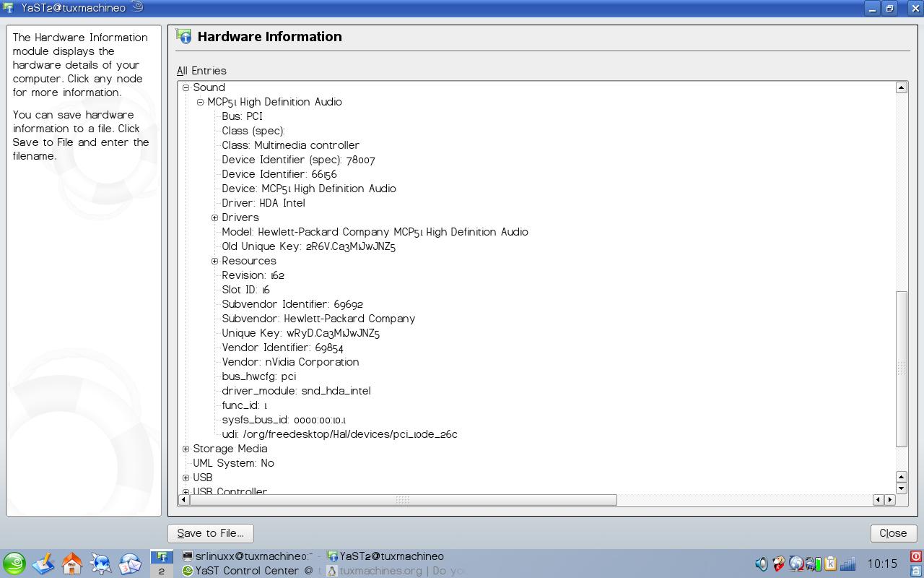Select the 'udi: /org/freedesktop/Hal' row

[x=339, y=434]
